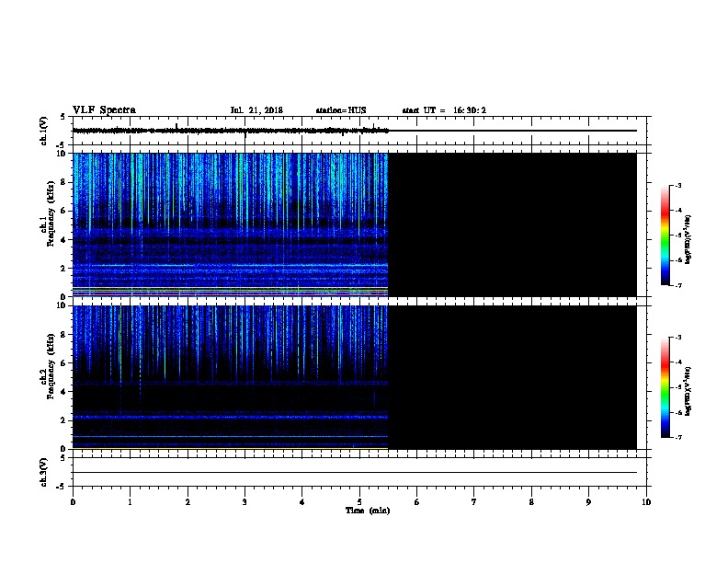
Task: Click the "4" tick label on the Time axis
Action: click(x=302, y=502)
